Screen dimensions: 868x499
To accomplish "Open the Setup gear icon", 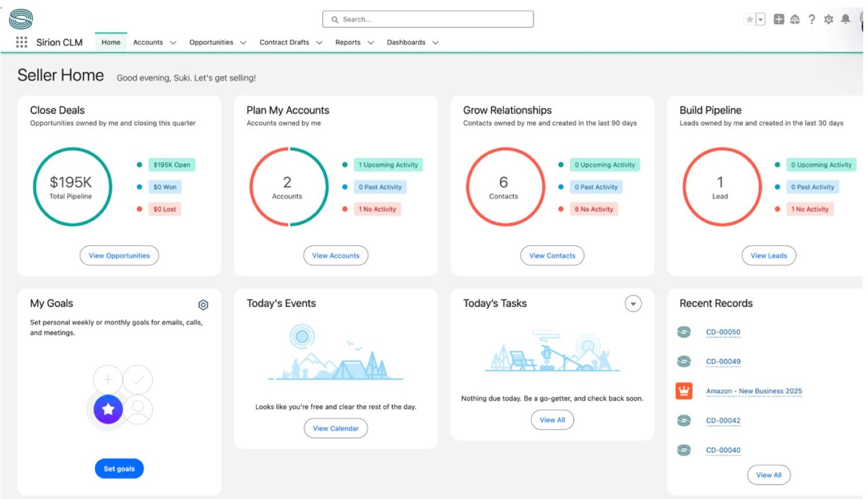I will point(829,20).
